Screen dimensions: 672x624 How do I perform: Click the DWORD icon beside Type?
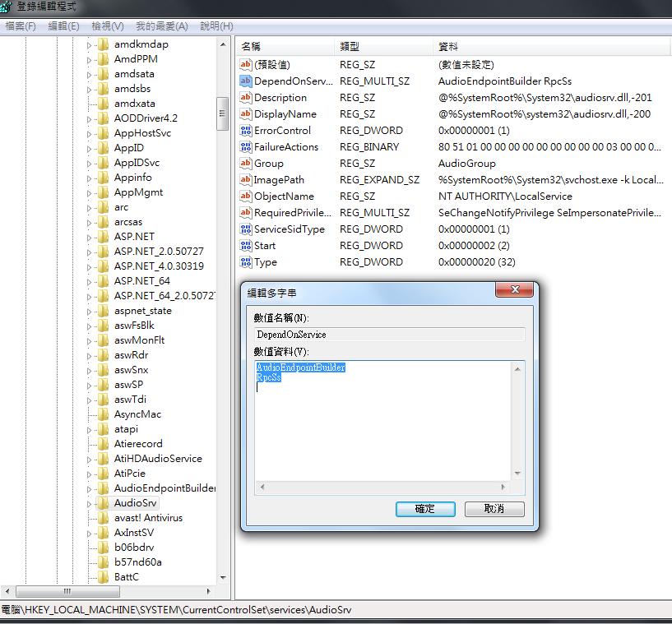click(246, 261)
